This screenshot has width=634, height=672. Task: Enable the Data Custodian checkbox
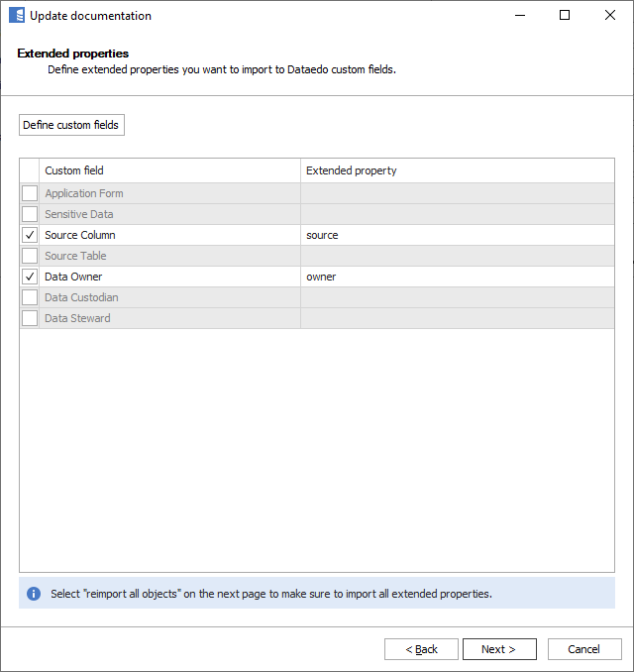(x=30, y=297)
